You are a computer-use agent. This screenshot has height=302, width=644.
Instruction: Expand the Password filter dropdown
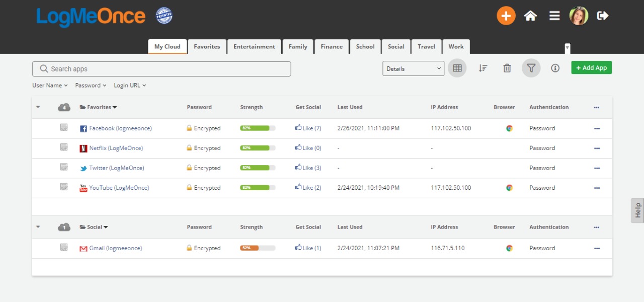[91, 85]
